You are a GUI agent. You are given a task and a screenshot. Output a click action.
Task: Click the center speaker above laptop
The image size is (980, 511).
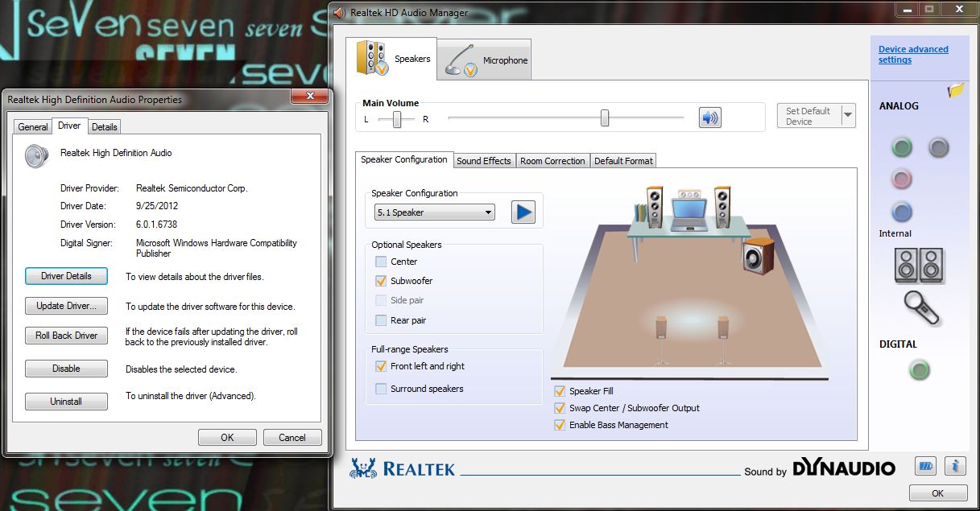[689, 194]
